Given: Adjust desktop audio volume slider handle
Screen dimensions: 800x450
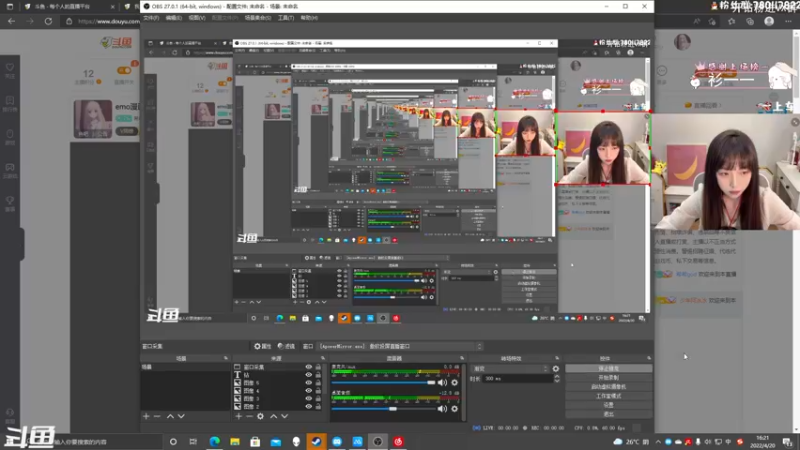Looking at the screenshot, I should [x=392, y=409].
